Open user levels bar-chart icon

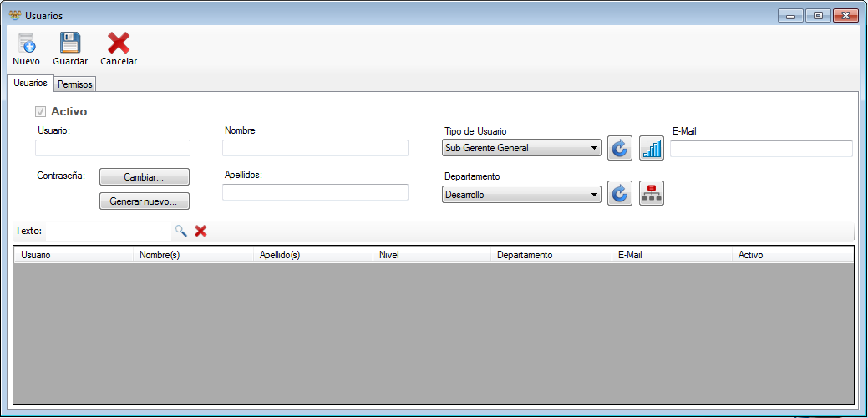(x=652, y=148)
